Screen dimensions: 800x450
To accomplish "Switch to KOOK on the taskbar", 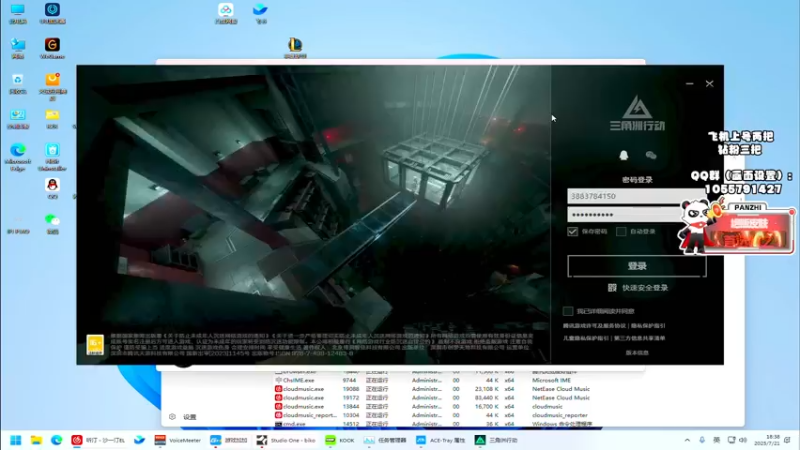I will click(x=340, y=440).
